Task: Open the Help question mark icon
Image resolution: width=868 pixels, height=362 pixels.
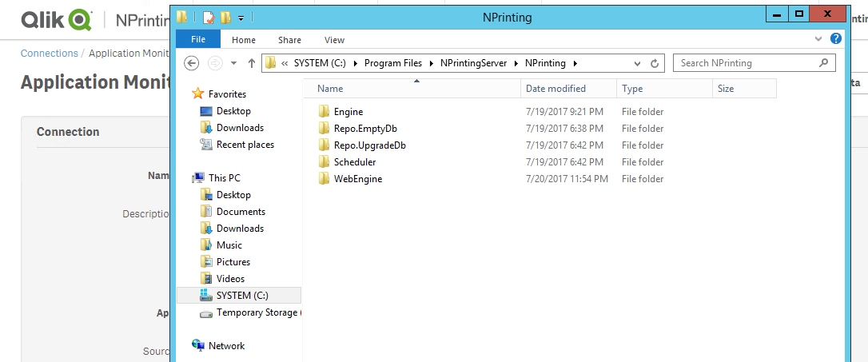Action: click(x=836, y=38)
